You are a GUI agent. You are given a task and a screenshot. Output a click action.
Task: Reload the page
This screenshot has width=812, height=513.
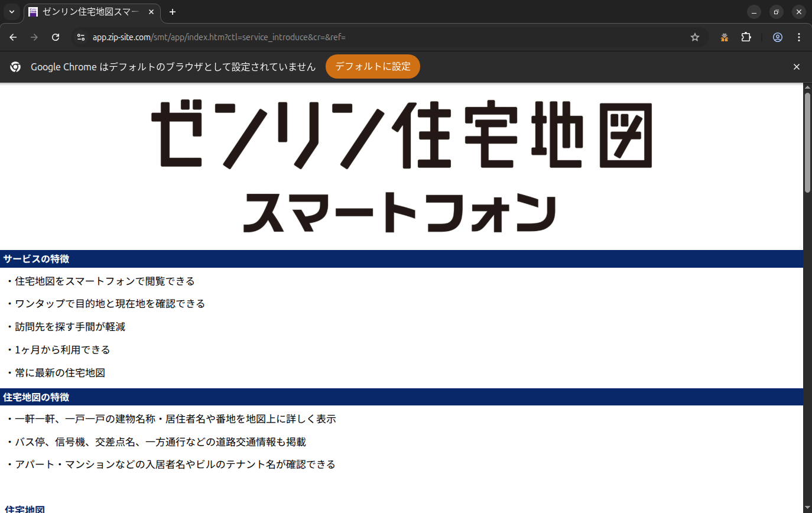[x=56, y=37]
